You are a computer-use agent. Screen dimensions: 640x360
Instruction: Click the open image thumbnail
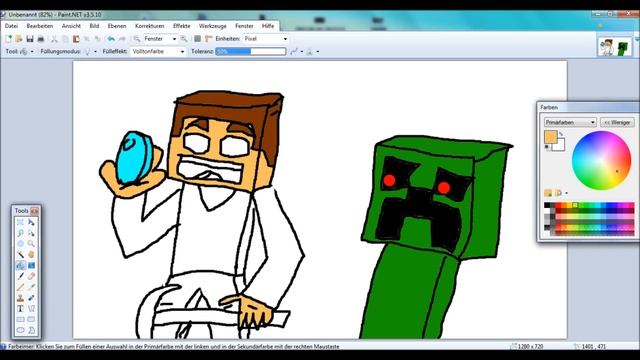pyautogui.click(x=616, y=47)
